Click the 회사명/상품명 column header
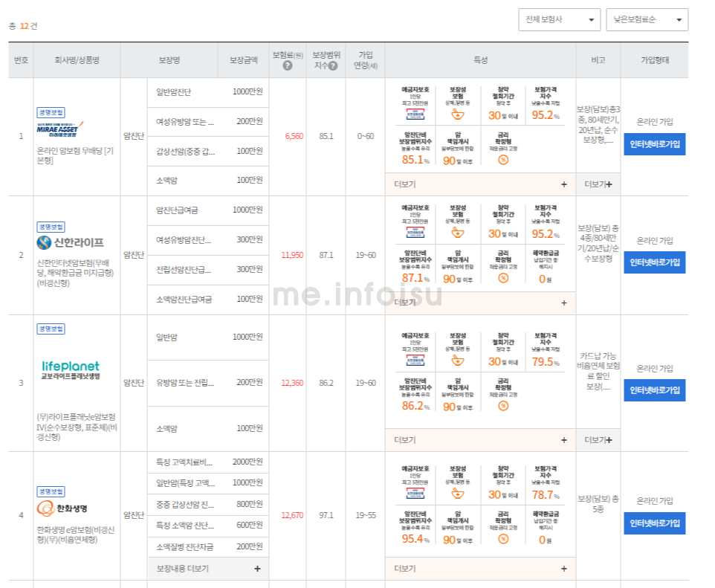 [x=77, y=60]
